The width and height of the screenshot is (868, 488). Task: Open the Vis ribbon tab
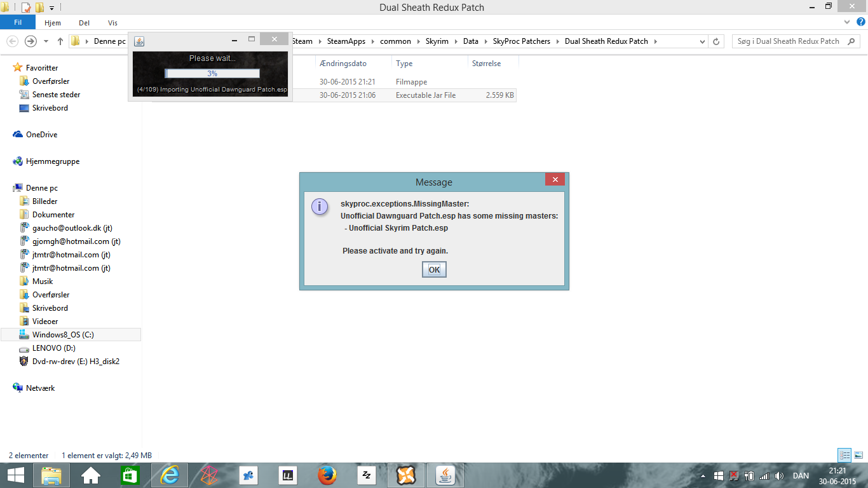tap(112, 23)
